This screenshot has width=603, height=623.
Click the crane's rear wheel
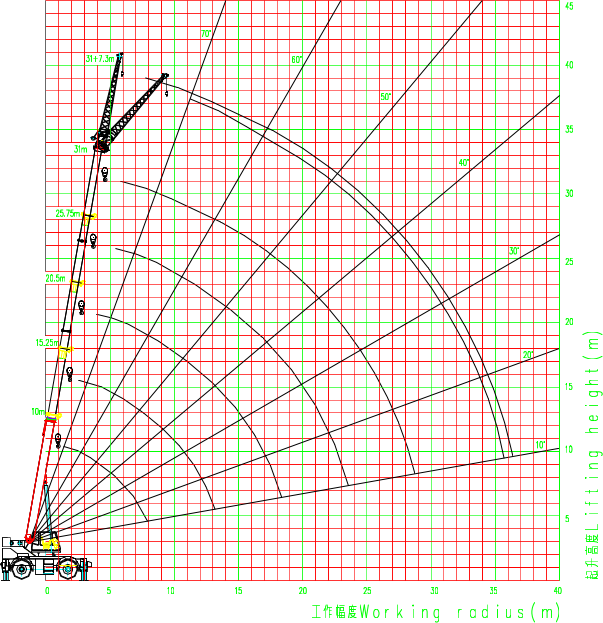pos(22,569)
